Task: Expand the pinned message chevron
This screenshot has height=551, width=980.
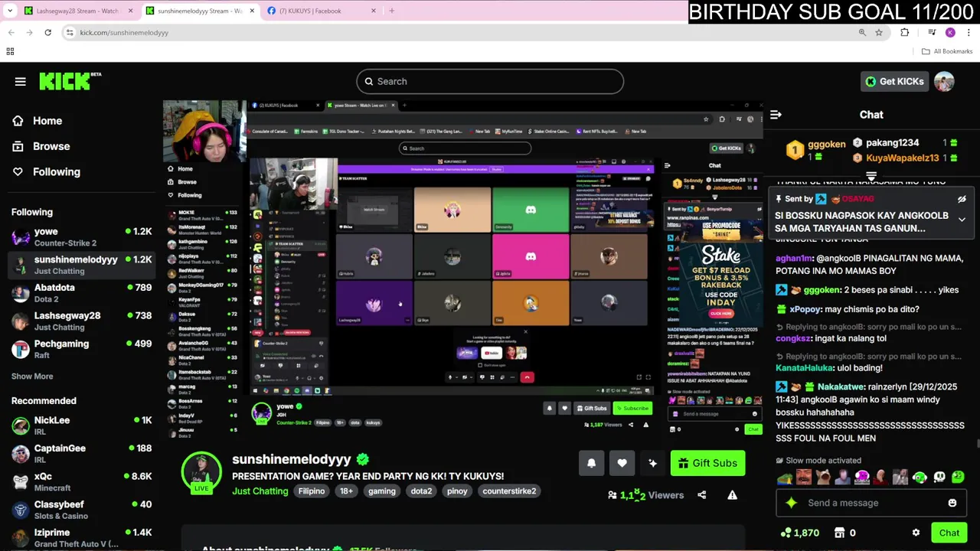Action: 962,220
